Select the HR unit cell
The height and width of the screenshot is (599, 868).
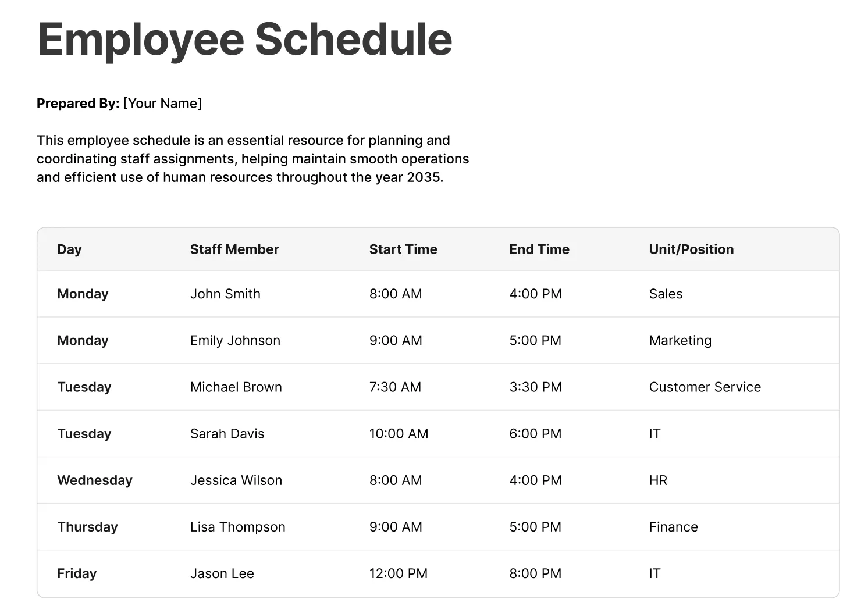658,480
